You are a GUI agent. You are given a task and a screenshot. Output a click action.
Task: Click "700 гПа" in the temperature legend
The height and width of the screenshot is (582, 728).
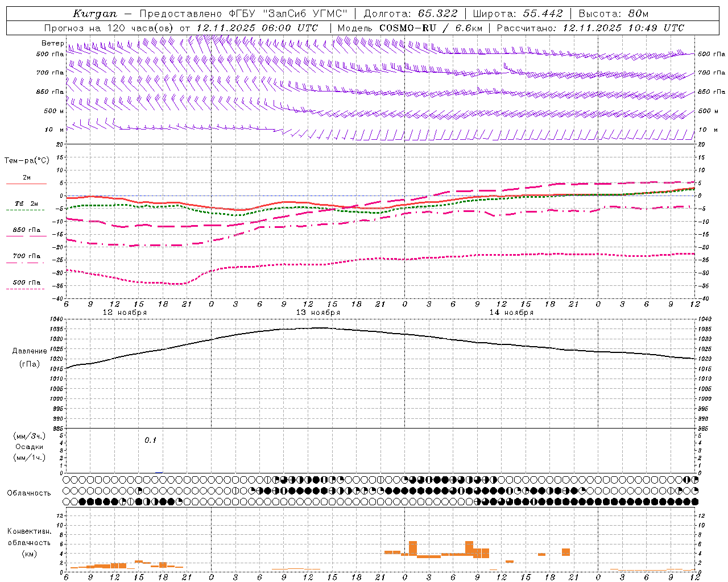(x=27, y=256)
